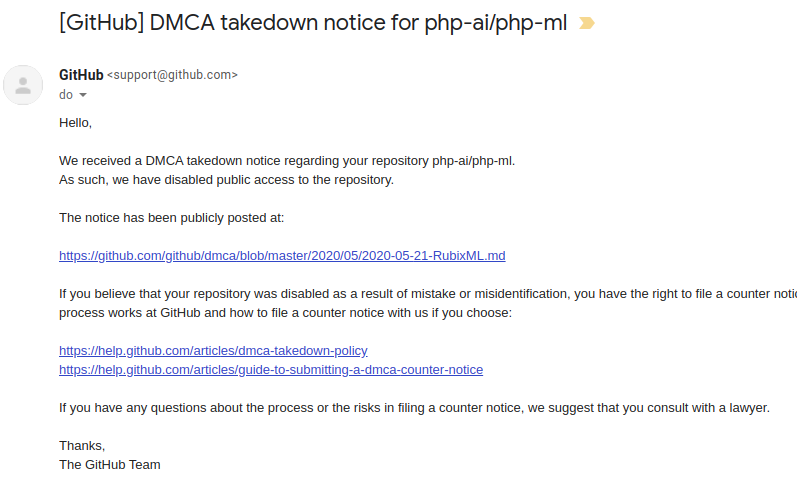The width and height of the screenshot is (797, 500).
Task: Click the bold sender name GitHub
Action: (81, 75)
